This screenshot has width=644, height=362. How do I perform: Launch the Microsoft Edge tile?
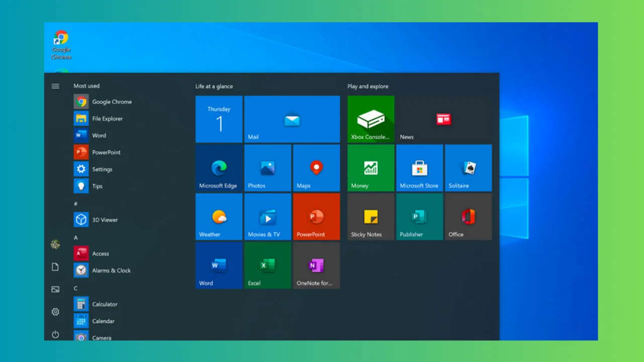[219, 168]
